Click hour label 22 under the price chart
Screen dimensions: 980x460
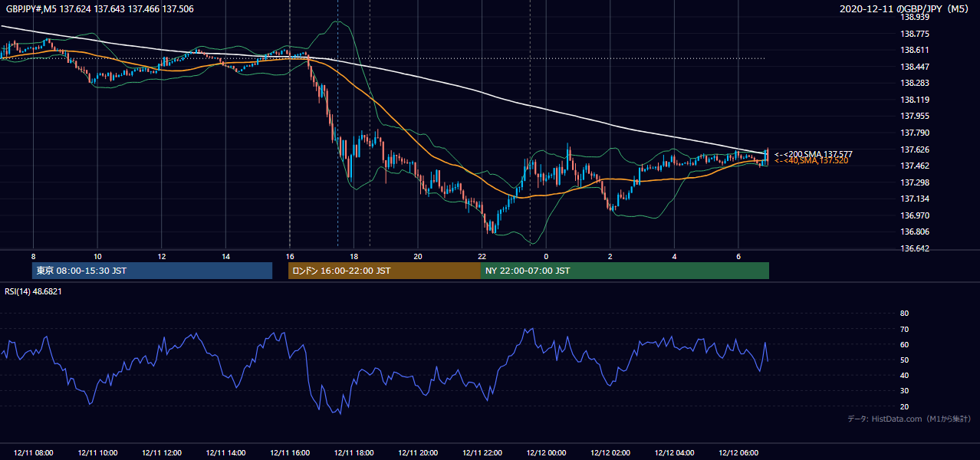point(482,256)
